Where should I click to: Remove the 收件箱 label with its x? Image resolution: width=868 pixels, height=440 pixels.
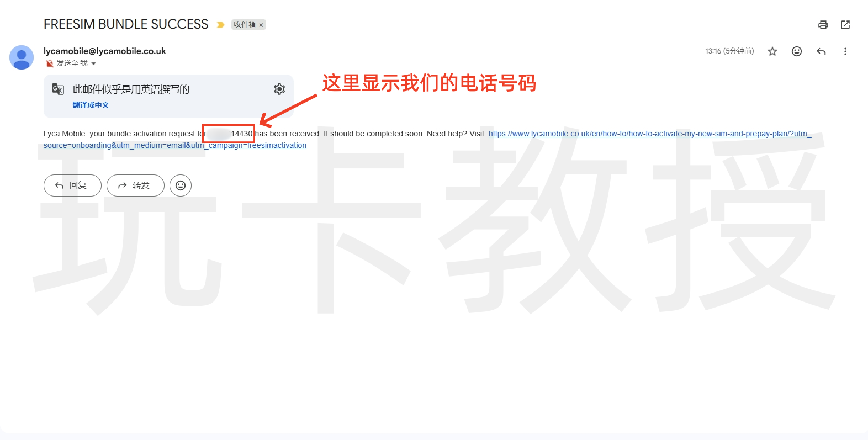[261, 25]
